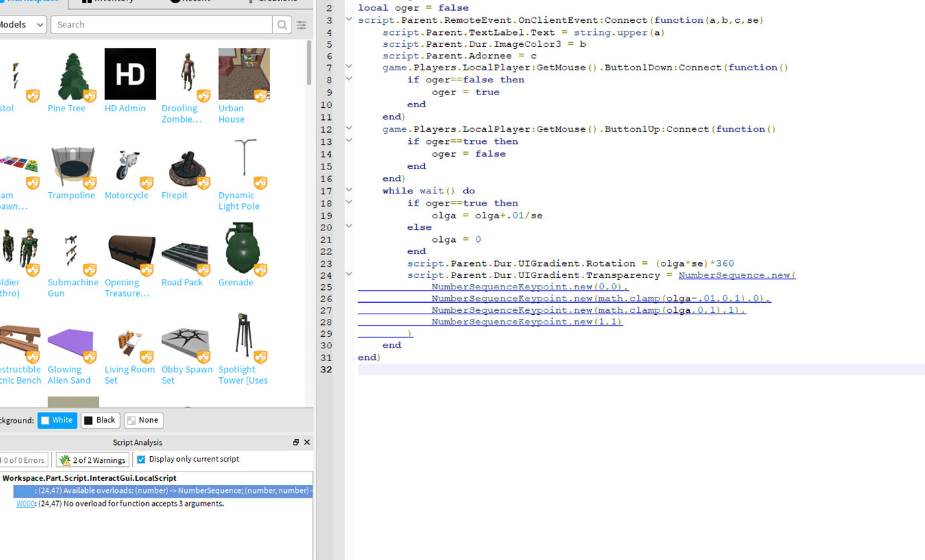Collapse the code fold at line 3
The width and height of the screenshot is (925, 560).
click(349, 19)
